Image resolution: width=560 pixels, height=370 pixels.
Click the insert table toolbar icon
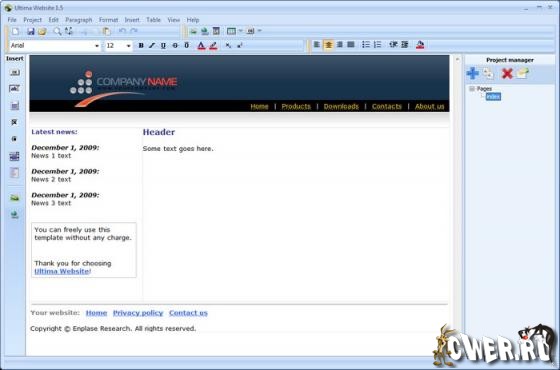click(231, 31)
